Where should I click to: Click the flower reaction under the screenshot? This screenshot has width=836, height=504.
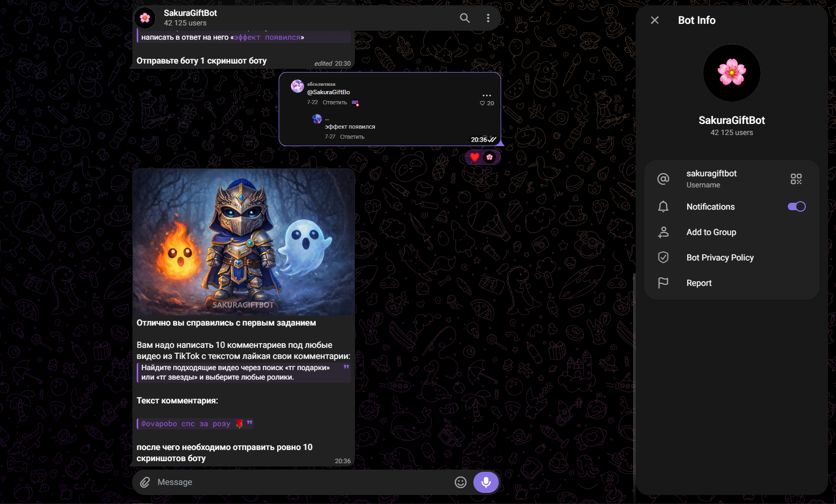point(490,157)
